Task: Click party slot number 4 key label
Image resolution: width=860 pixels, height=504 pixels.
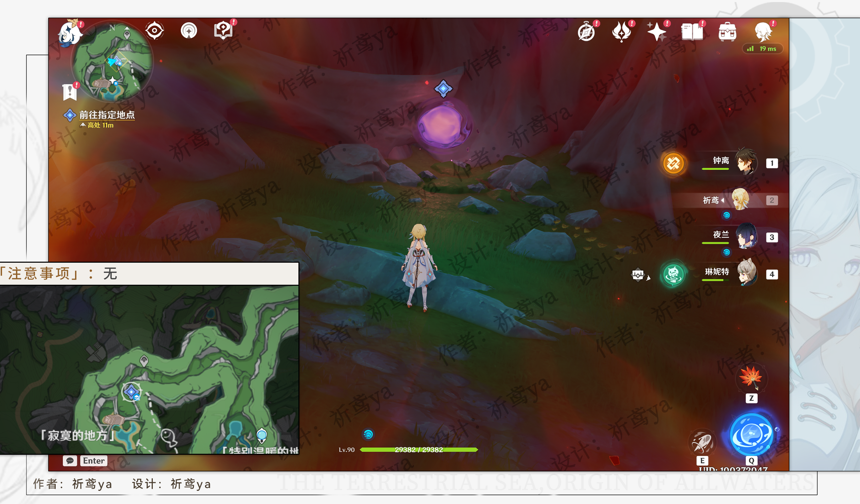Action: (x=772, y=274)
